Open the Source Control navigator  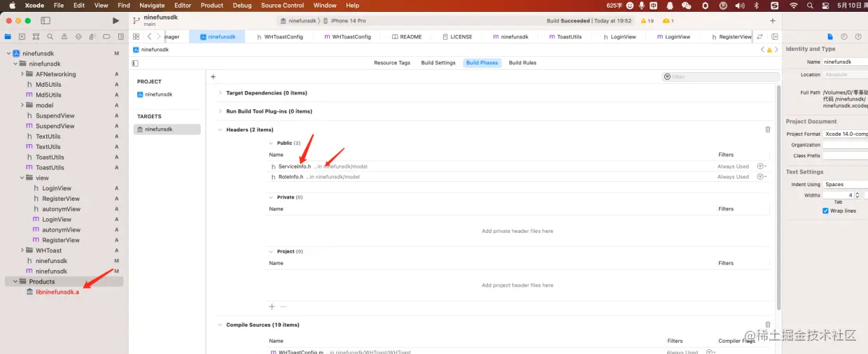(22, 36)
